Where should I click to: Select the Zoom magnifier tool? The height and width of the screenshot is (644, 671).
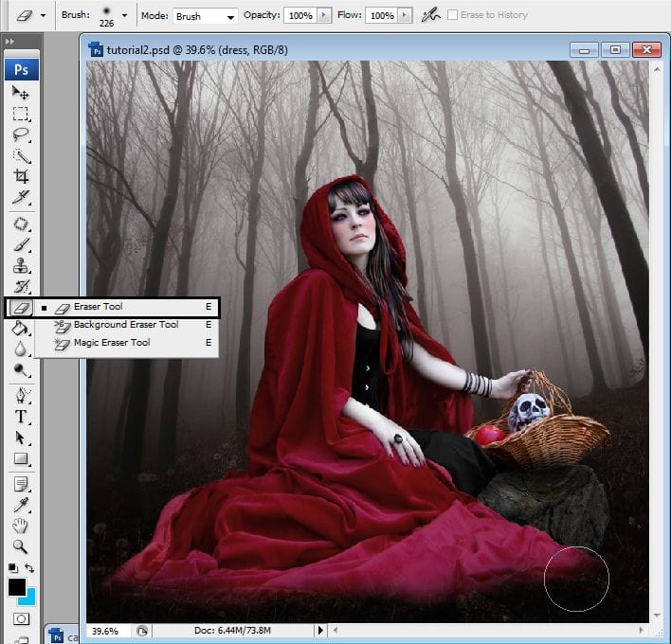tap(20, 546)
